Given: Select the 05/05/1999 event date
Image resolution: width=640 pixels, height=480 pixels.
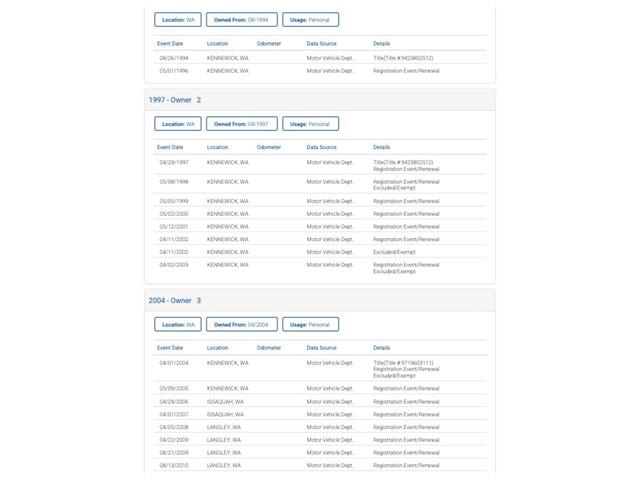Looking at the screenshot, I should click(174, 201).
